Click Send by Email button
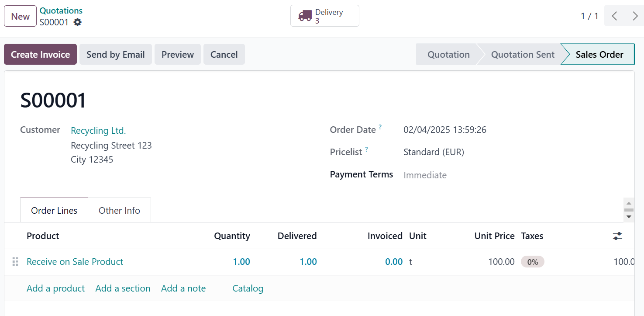 (115, 55)
